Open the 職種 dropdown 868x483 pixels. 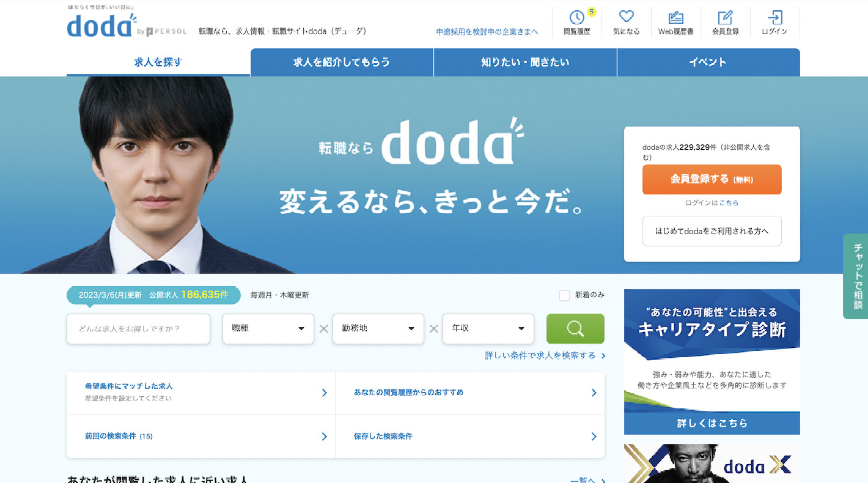(x=268, y=329)
